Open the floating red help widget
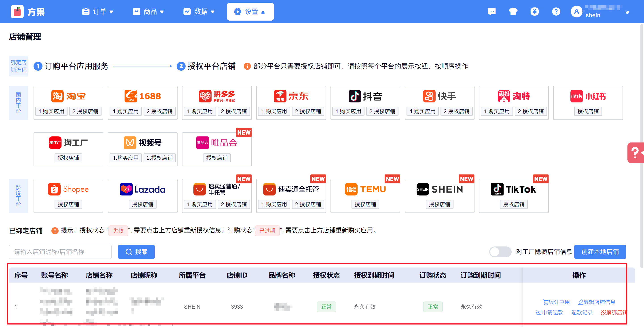644x327 pixels. pos(636,153)
